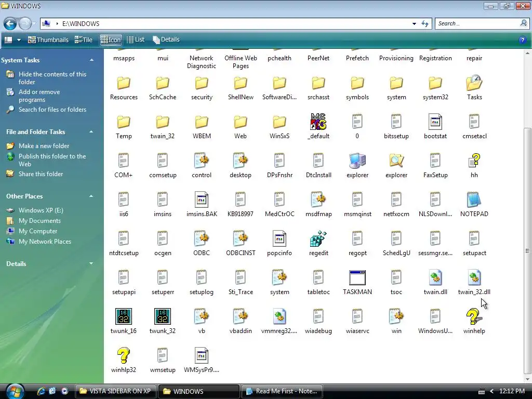Select the popcinfo file icon
Image resolution: width=532 pixels, height=399 pixels.
tap(279, 239)
